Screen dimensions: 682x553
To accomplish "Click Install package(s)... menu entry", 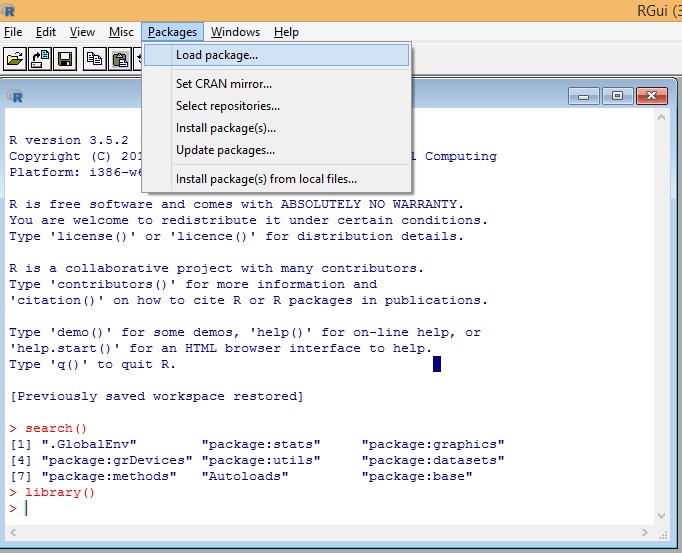I will coord(276,128).
